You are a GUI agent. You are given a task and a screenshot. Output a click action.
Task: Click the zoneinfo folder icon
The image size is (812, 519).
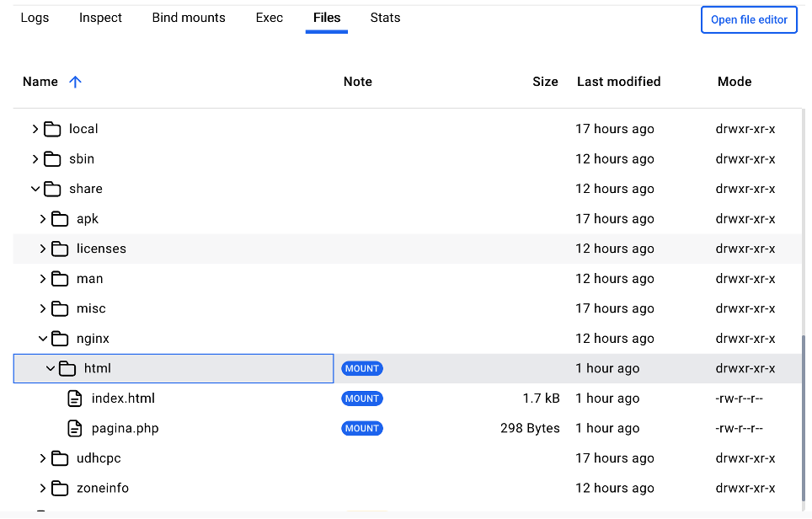point(60,489)
